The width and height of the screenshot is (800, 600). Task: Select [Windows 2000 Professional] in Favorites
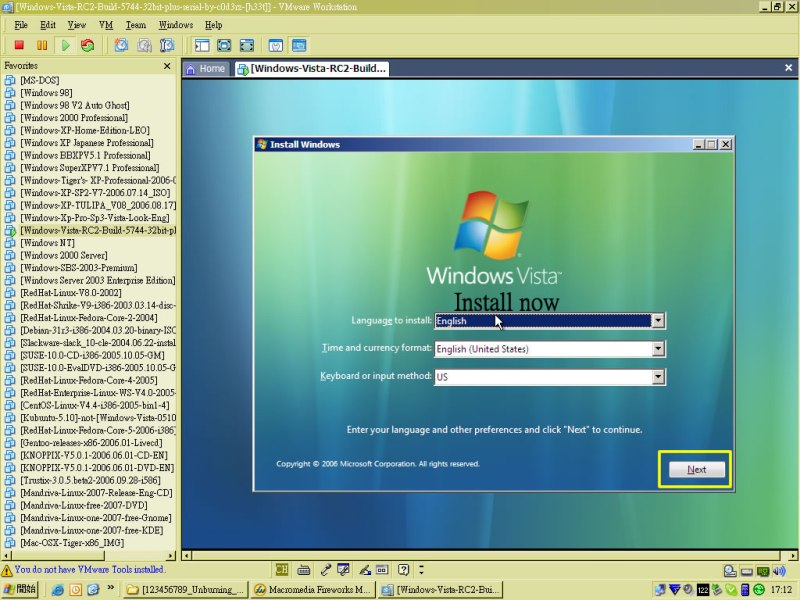click(x=74, y=118)
